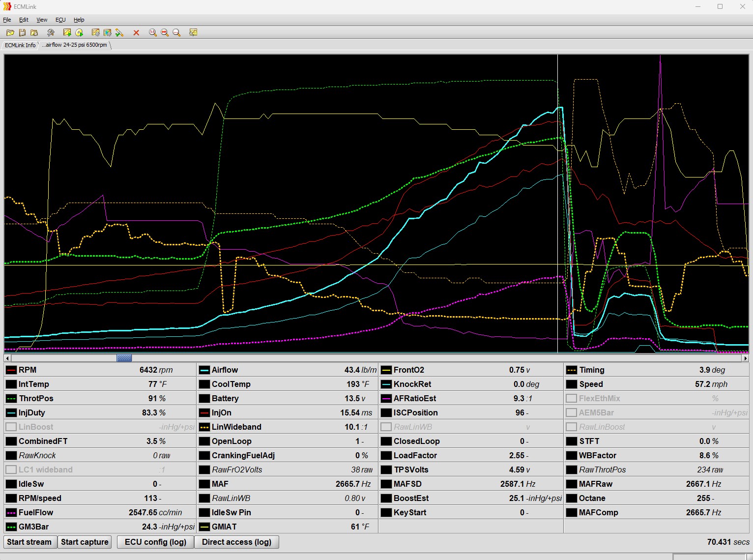Select the InjDuty channel label
Screen dimensions: 753x560
[32, 413]
